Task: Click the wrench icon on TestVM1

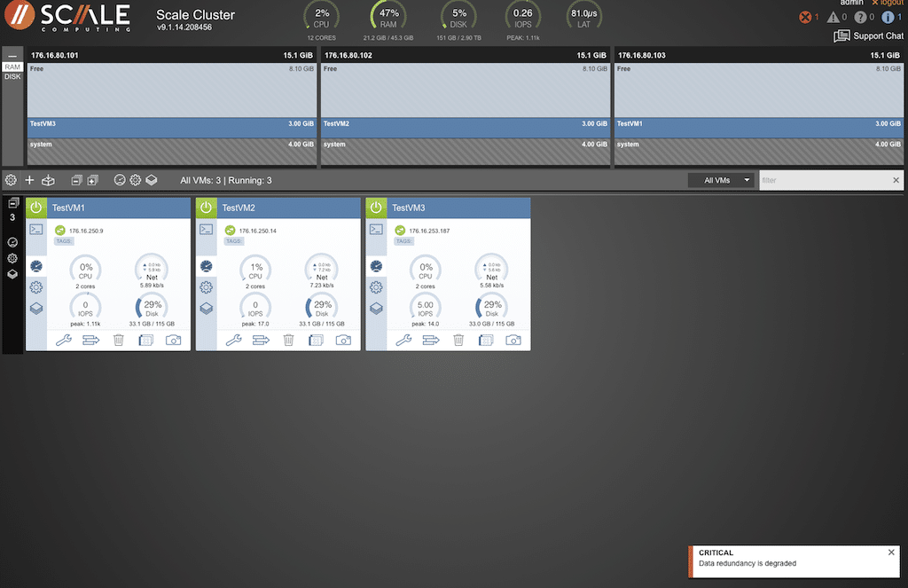Action: [x=64, y=340]
